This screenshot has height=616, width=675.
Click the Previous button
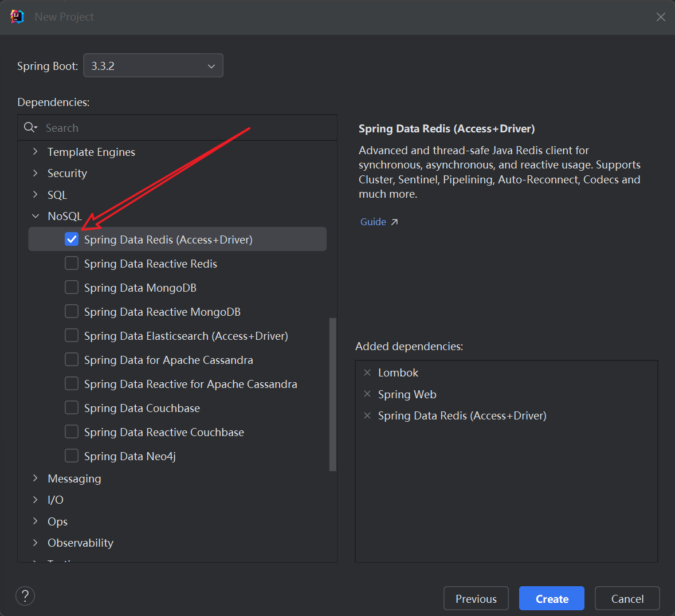click(476, 598)
